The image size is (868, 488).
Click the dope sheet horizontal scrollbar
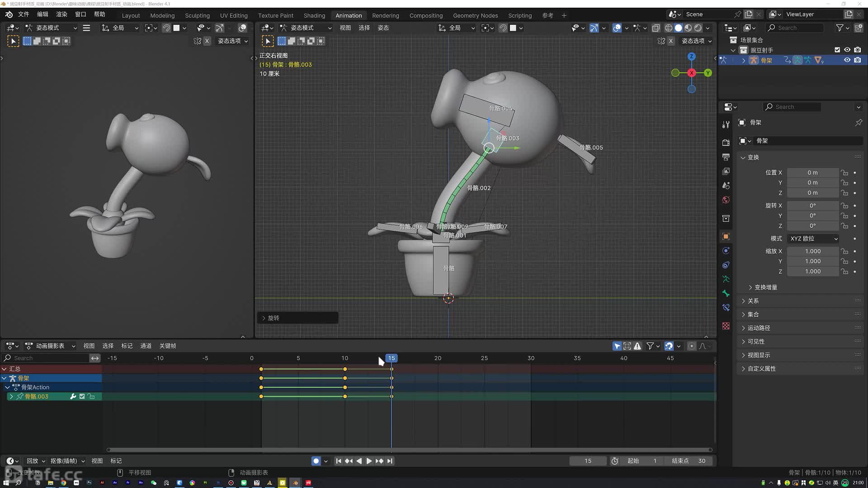pos(409,450)
